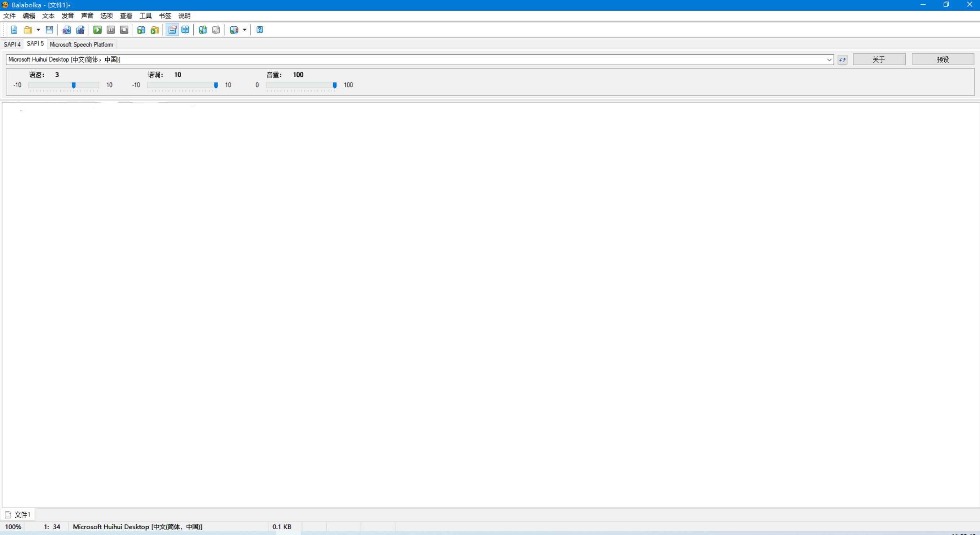Switch to the Microsoft Speech Platform tab
Screen dimensions: 980x535
tap(81, 44)
